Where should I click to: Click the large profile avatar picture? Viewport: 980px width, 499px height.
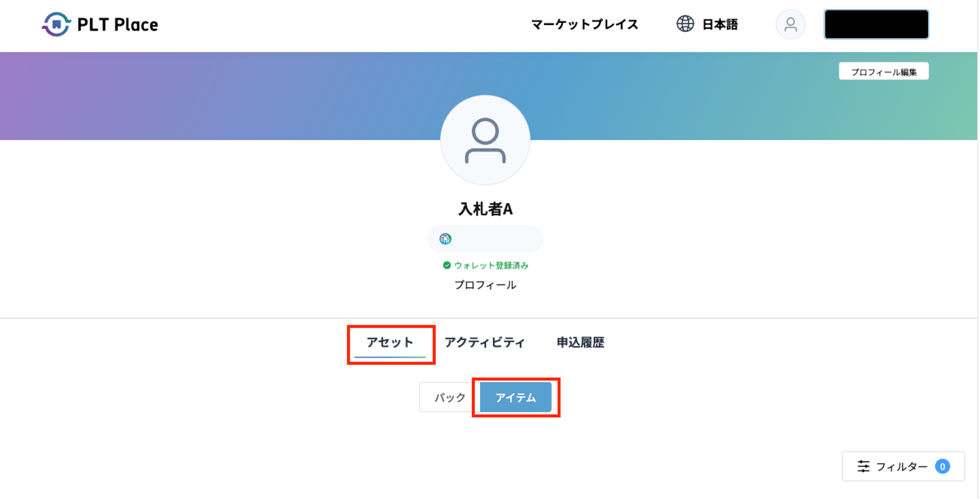click(x=485, y=140)
